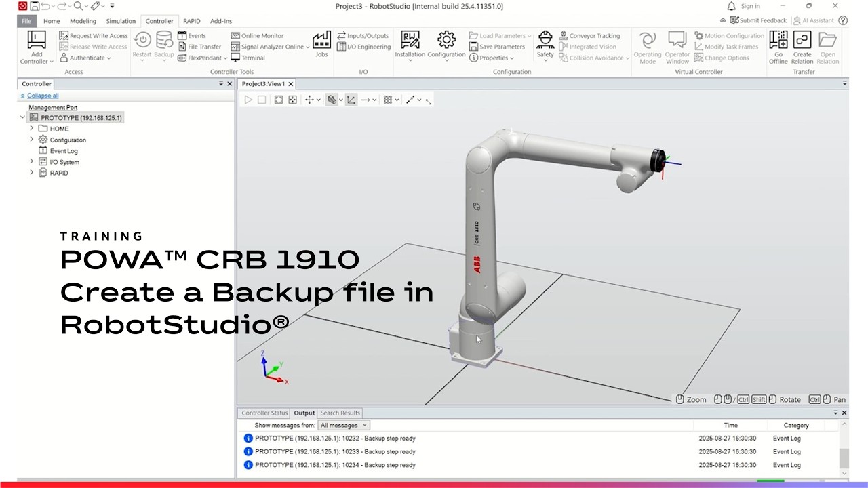The height and width of the screenshot is (488, 868).
Task: Expand the I/O System tree node
Action: 31,161
